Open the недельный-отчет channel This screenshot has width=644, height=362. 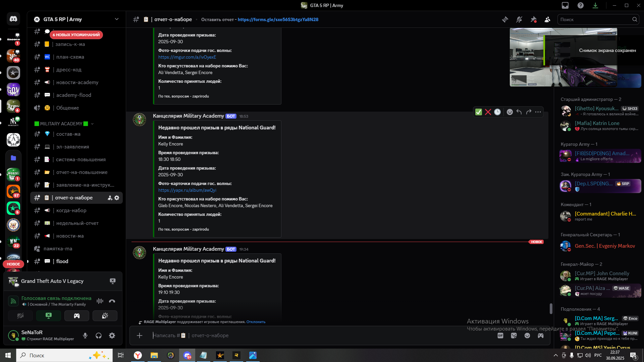[x=77, y=223]
